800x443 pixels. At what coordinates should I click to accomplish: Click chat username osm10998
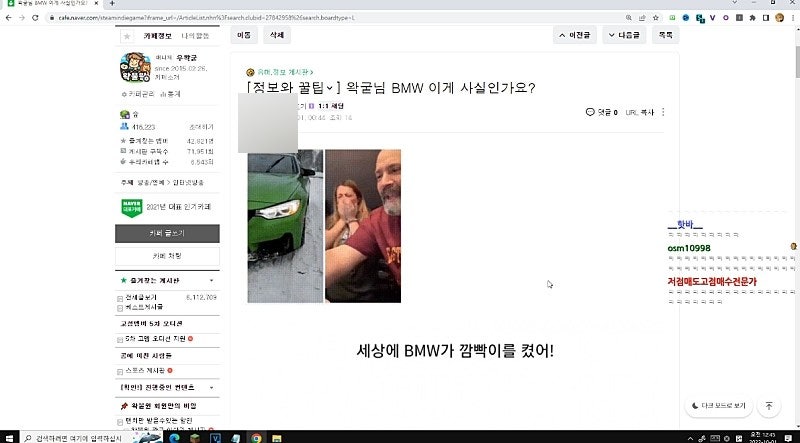689,249
